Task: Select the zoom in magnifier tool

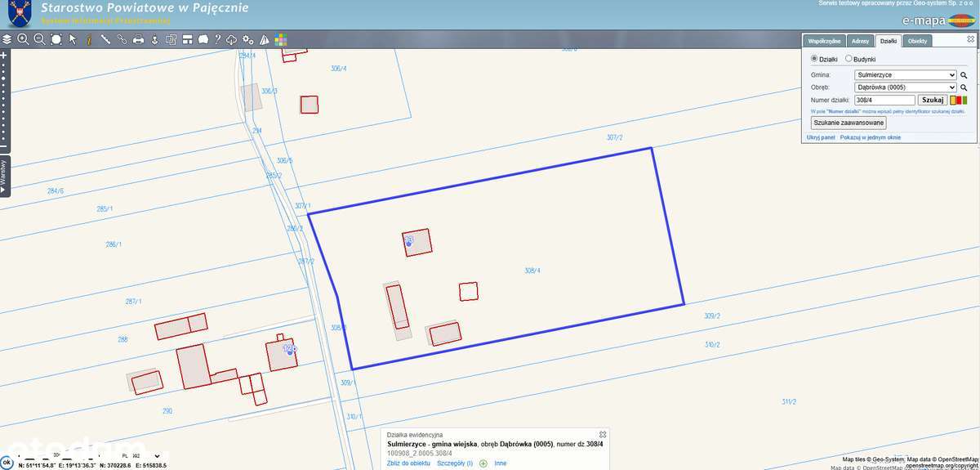Action: pyautogui.click(x=23, y=39)
